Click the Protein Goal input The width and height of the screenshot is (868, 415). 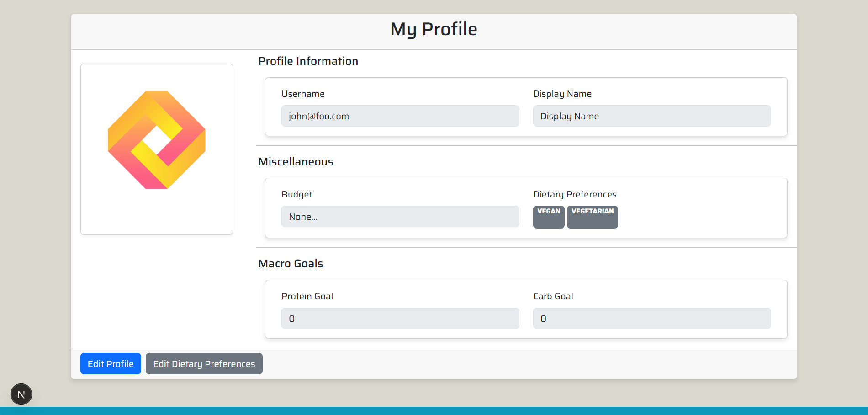[x=400, y=318]
